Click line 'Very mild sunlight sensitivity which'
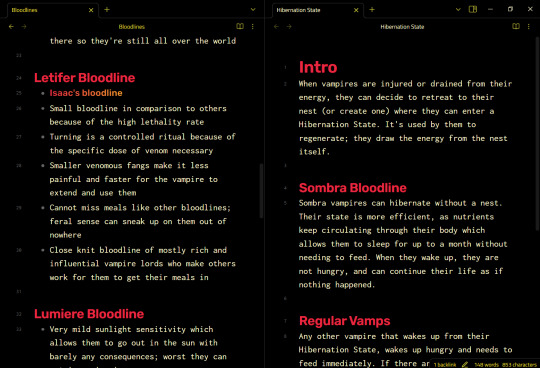This screenshot has height=368, width=540. coord(131,329)
